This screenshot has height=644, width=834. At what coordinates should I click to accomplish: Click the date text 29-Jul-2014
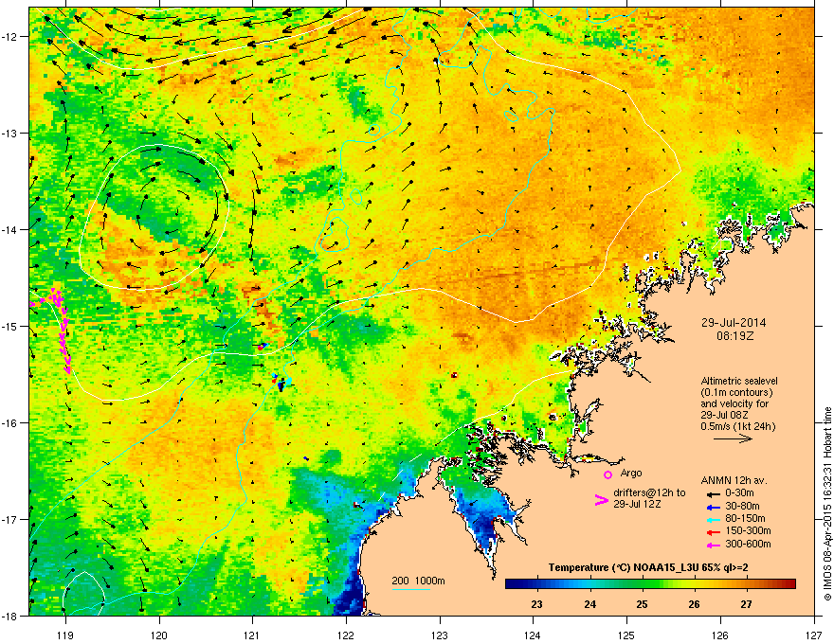[733, 323]
